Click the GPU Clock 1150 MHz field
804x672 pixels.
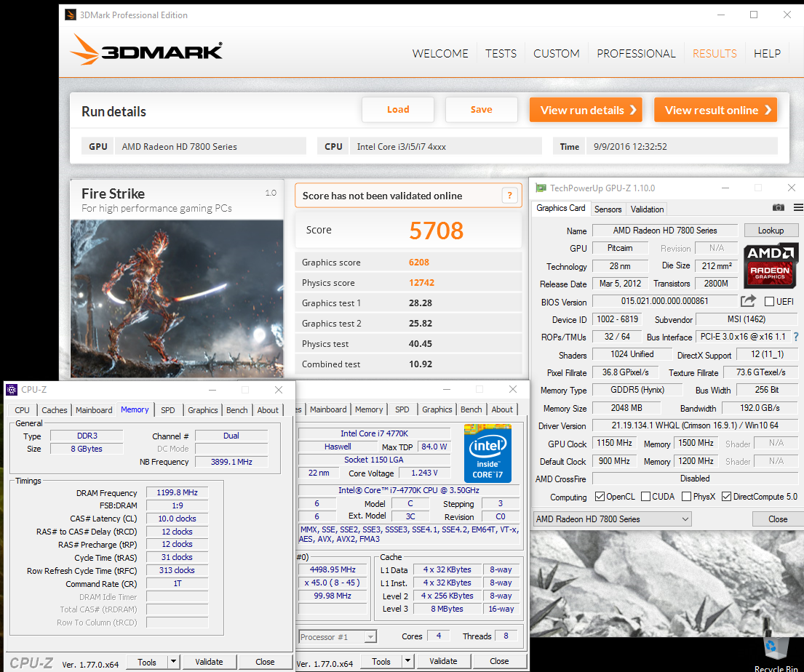pyautogui.click(x=614, y=442)
